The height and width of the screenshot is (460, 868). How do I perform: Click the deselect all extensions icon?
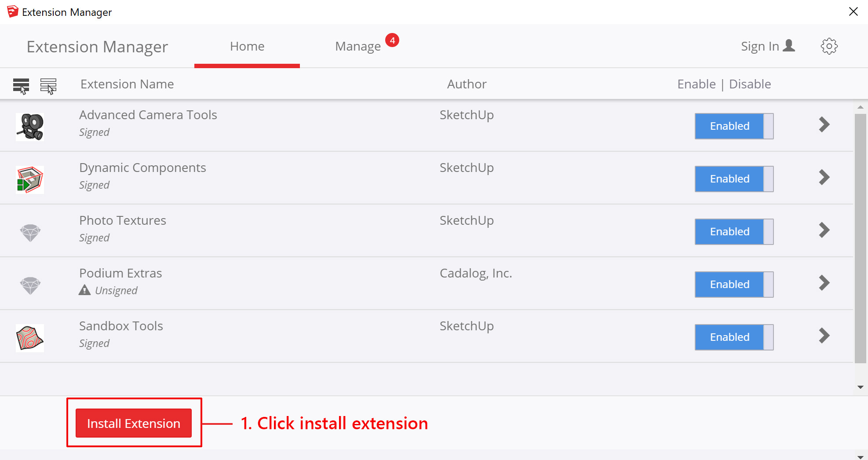point(48,86)
